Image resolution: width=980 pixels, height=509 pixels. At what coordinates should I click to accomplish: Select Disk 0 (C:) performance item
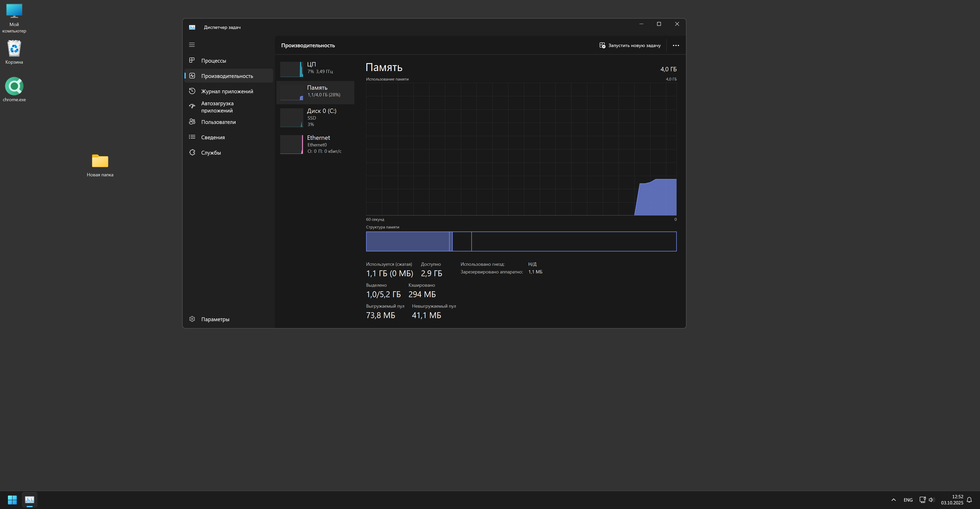pyautogui.click(x=316, y=117)
